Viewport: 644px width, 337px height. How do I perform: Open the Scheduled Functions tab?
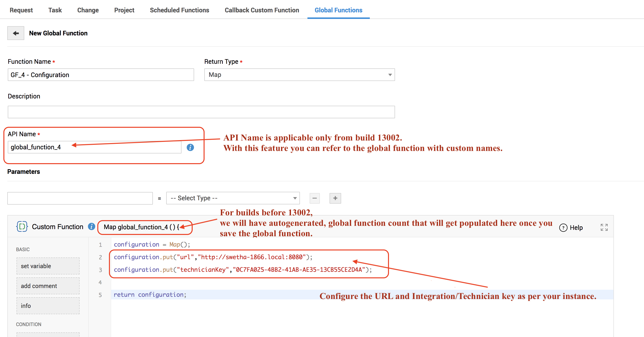(179, 10)
